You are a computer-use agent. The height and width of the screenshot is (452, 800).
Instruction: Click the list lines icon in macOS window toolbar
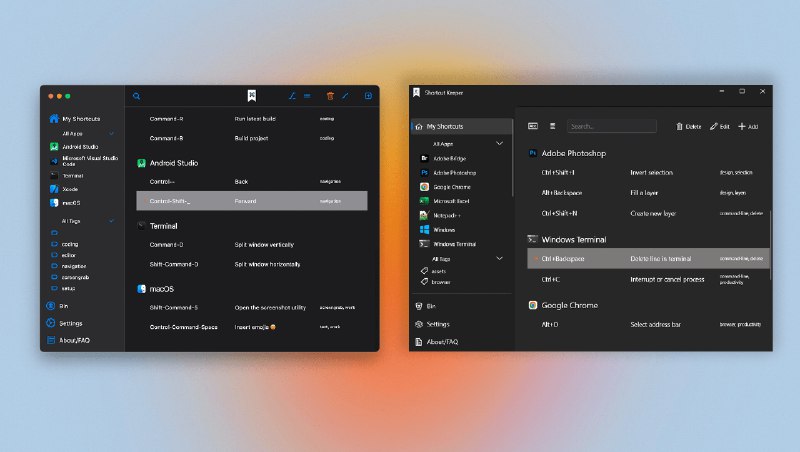click(307, 96)
